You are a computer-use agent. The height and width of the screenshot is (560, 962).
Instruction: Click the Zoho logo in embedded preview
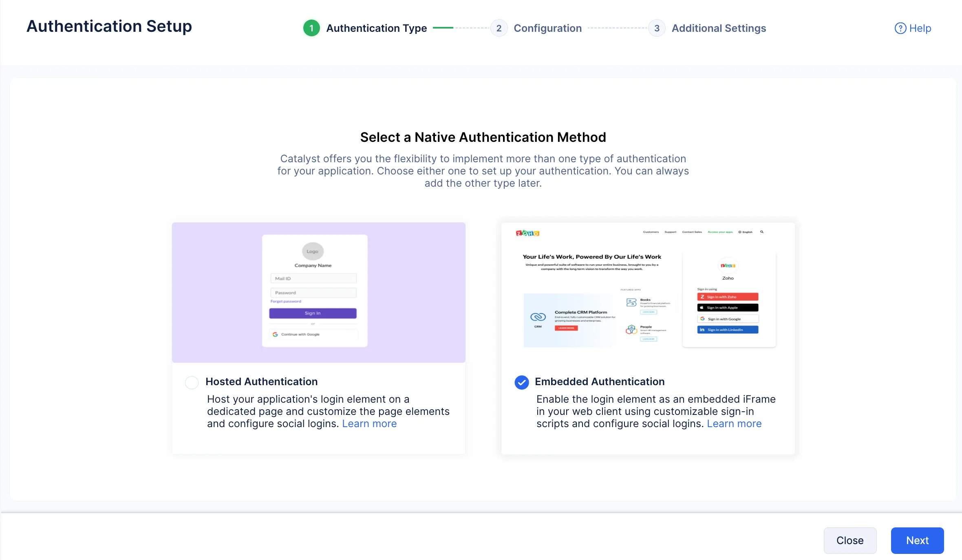tap(527, 233)
